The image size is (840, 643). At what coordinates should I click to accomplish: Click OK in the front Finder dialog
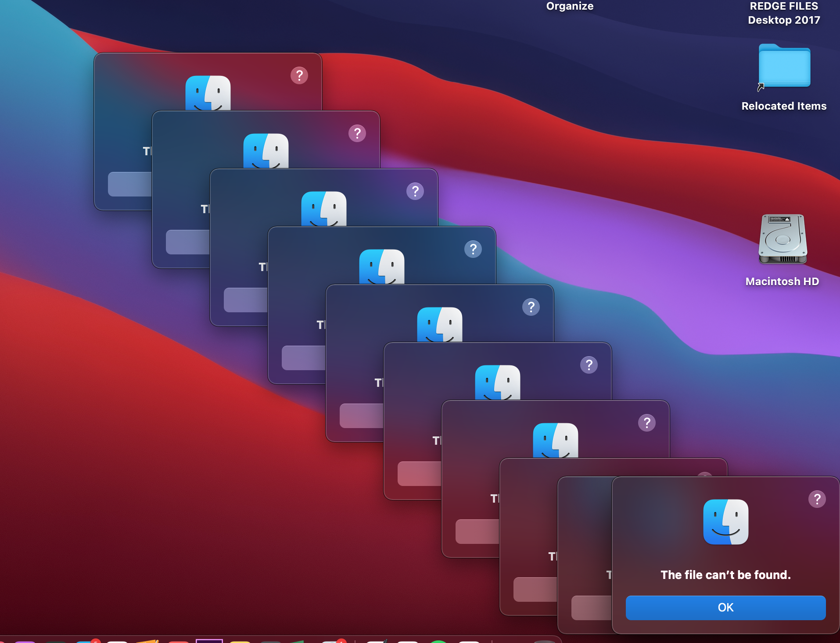pos(725,607)
